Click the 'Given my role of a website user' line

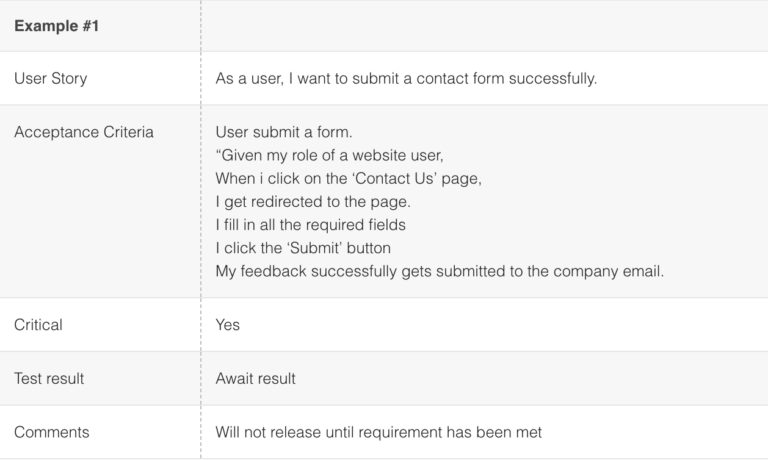coord(329,155)
